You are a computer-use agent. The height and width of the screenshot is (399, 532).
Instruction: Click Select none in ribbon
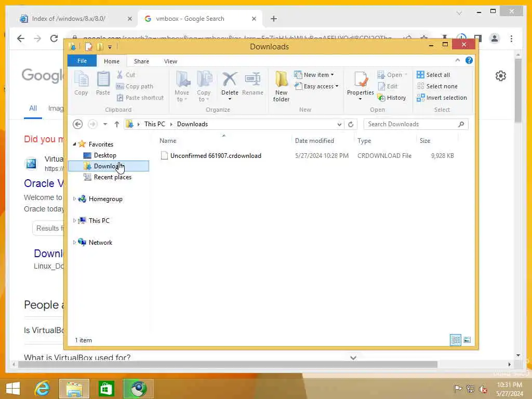click(x=437, y=86)
